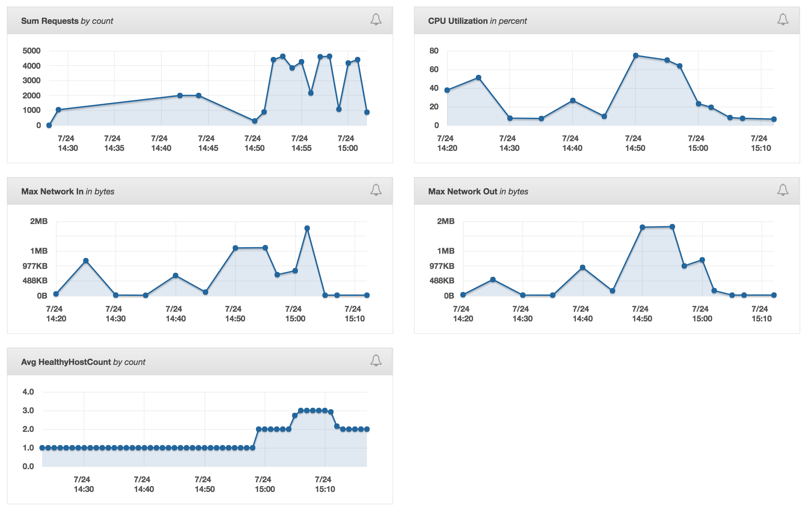
Task: Click the Sum Requests chart title
Action: click(x=67, y=21)
